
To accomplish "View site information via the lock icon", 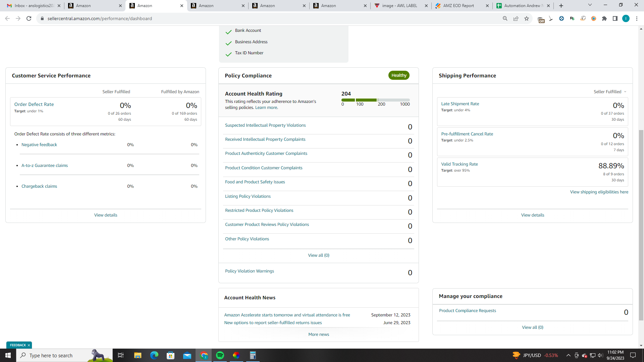I will coord(42,18).
